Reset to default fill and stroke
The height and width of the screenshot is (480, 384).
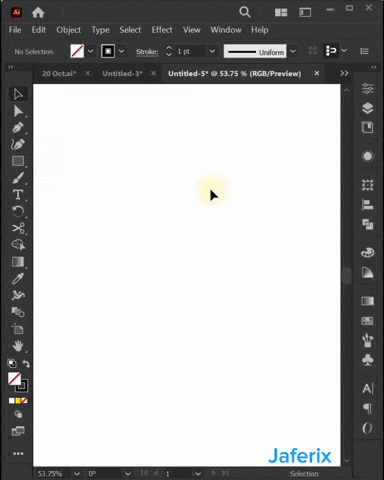12,364
